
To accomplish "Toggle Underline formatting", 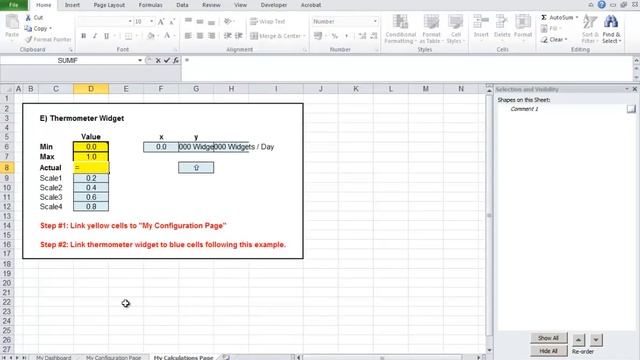I will (x=107, y=36).
